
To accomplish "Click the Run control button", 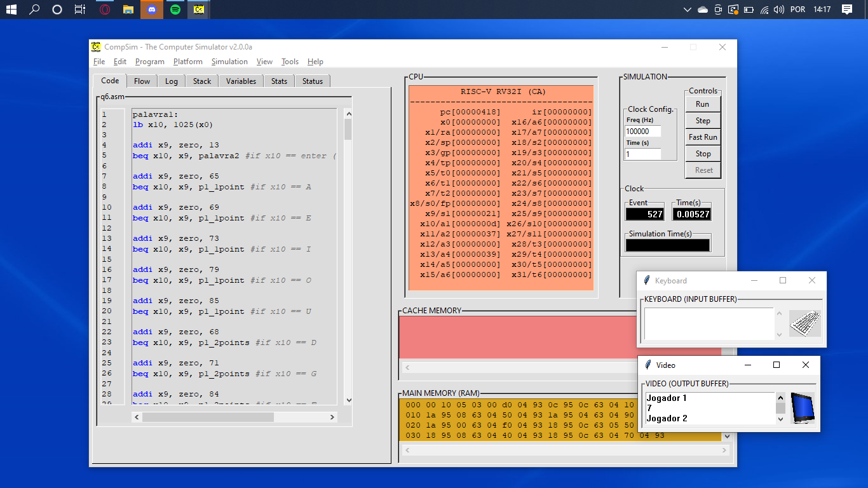I will click(703, 104).
